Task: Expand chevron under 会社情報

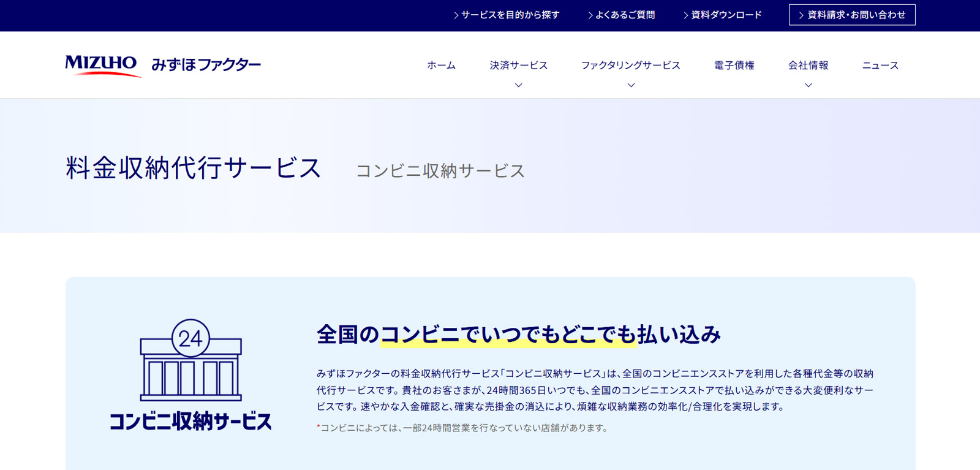Action: coord(809,85)
